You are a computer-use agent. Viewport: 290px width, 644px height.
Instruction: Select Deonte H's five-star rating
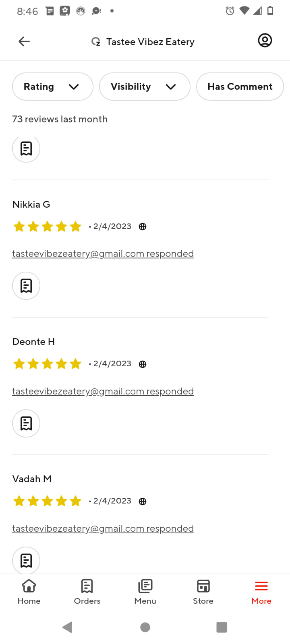[47, 364]
